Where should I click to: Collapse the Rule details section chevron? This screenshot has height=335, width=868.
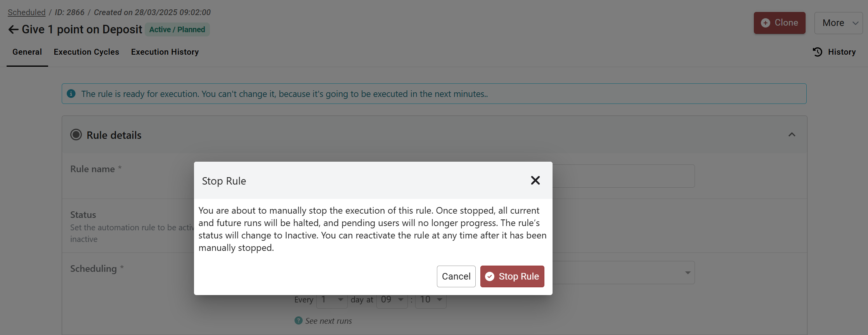pos(792,135)
